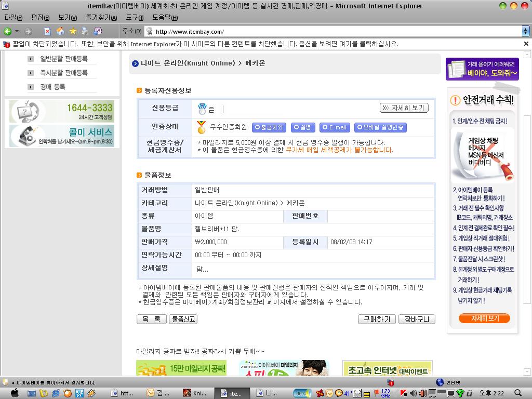Open the Back history dropdown arrow
The width and height of the screenshot is (532, 399).
pyautogui.click(x=17, y=31)
